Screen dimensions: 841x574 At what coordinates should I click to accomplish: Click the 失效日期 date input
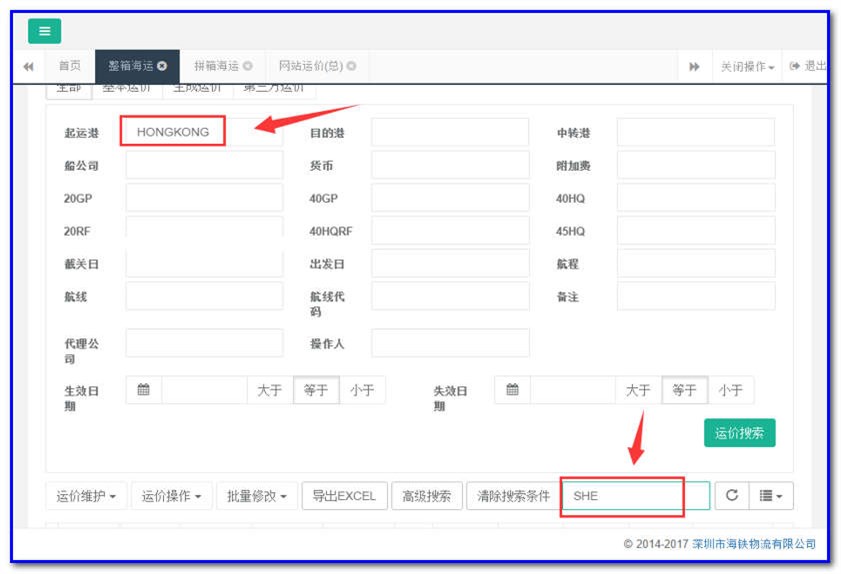click(x=573, y=390)
